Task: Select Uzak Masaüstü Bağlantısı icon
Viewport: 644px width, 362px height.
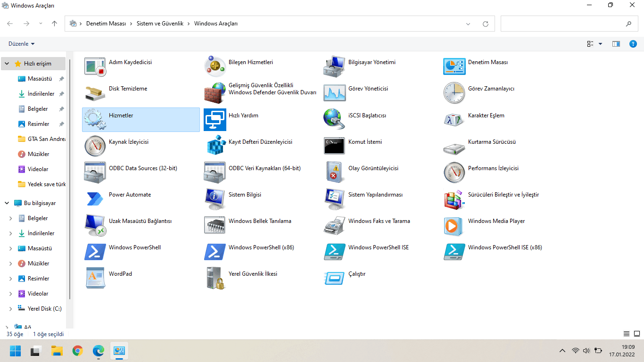Action: click(95, 225)
